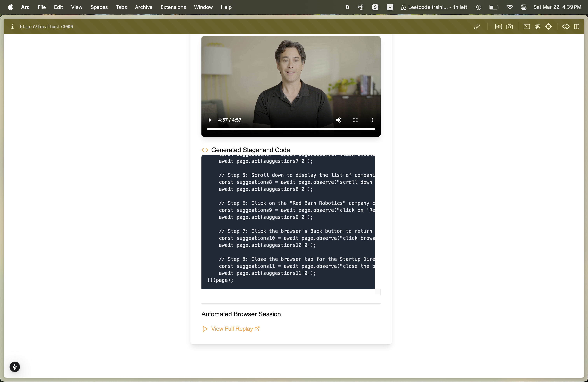Click the localhost:3000 URL field
The width and height of the screenshot is (588, 382).
[x=46, y=27]
